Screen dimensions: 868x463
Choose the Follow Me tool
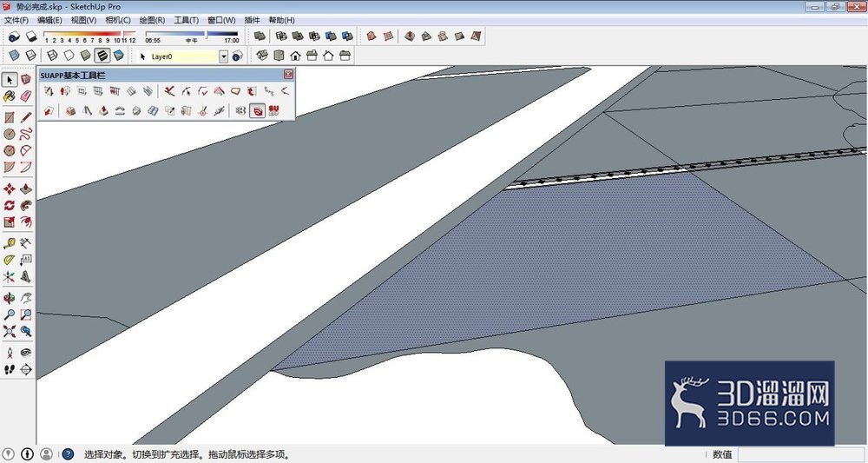point(26,206)
